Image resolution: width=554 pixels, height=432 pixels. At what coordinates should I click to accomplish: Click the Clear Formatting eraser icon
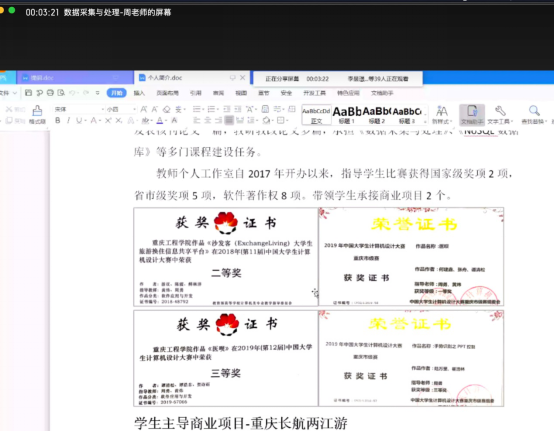[166, 110]
